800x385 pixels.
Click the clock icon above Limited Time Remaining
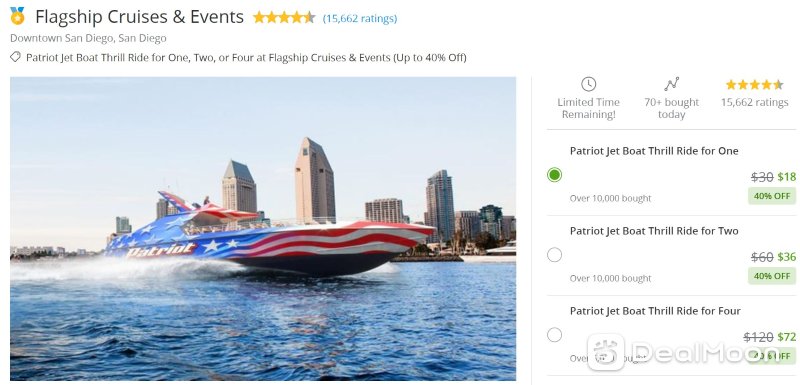click(588, 84)
